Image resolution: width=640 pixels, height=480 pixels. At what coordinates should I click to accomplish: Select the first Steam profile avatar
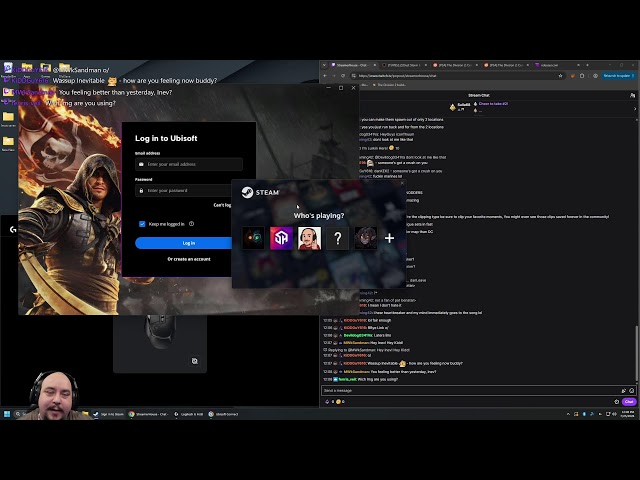(x=253, y=238)
